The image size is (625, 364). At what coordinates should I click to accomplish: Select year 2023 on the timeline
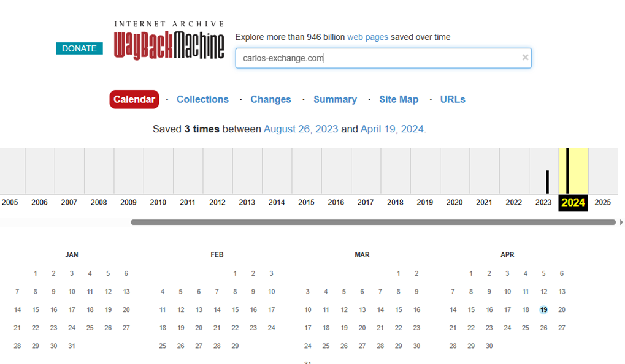pos(543,202)
